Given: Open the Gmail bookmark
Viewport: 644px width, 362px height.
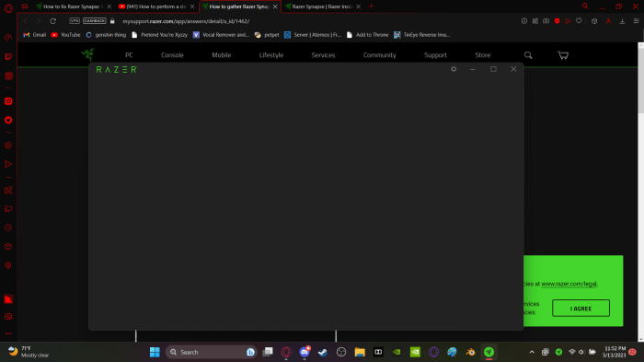Looking at the screenshot, I should point(35,35).
